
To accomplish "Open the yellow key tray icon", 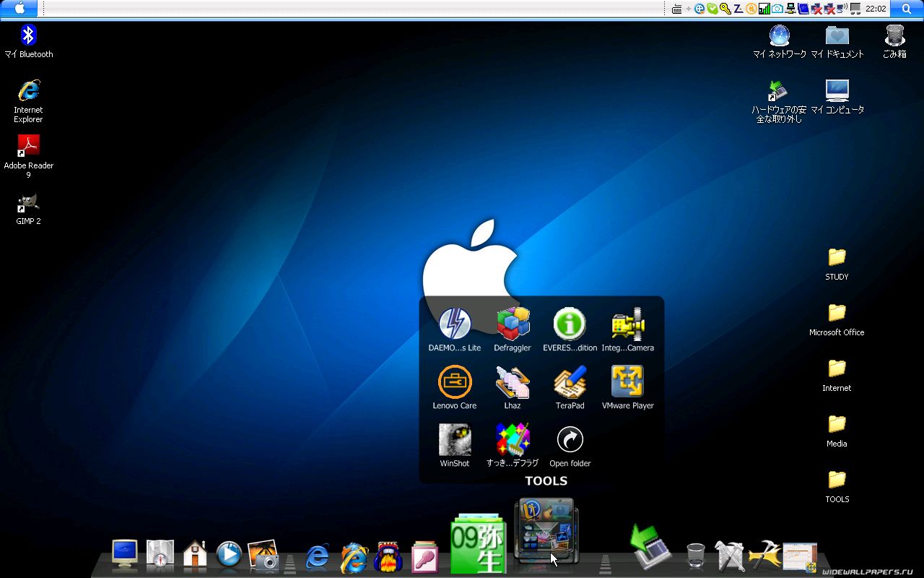I will pos(725,9).
